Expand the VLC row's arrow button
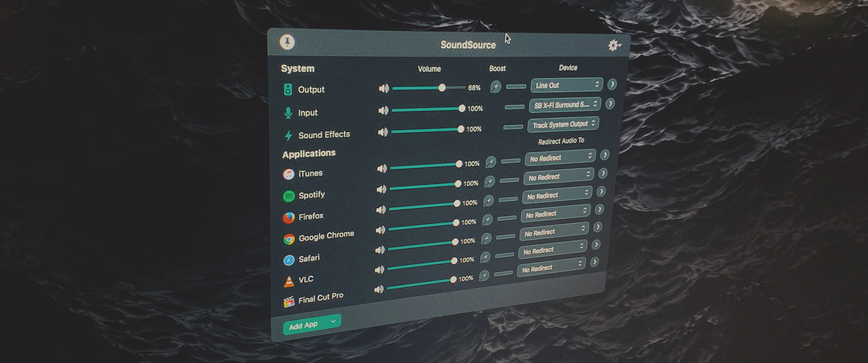The width and height of the screenshot is (868, 363). pyautogui.click(x=596, y=245)
